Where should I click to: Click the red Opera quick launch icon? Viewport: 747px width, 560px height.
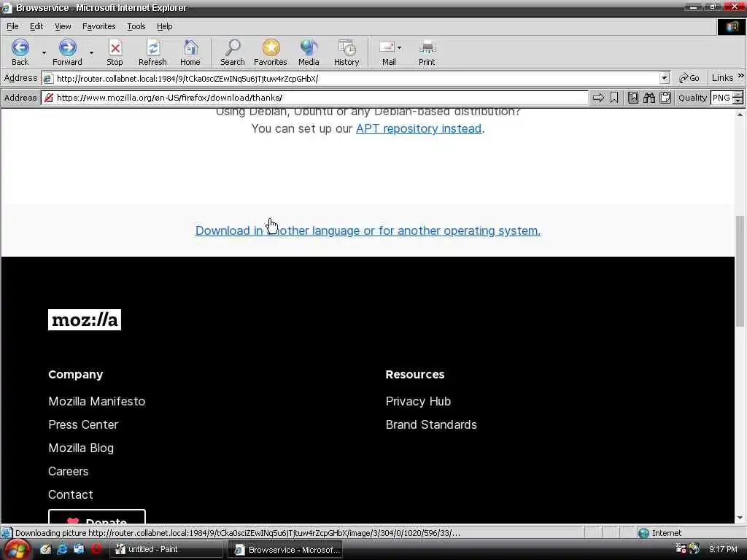[x=96, y=549]
